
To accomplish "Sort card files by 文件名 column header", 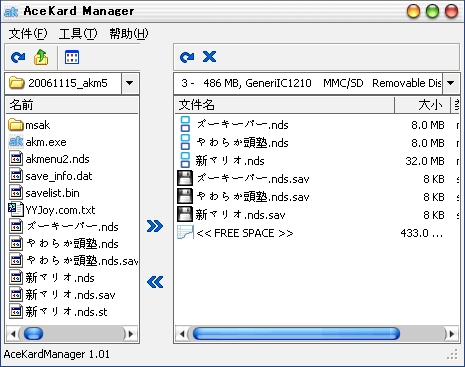I will (285, 105).
